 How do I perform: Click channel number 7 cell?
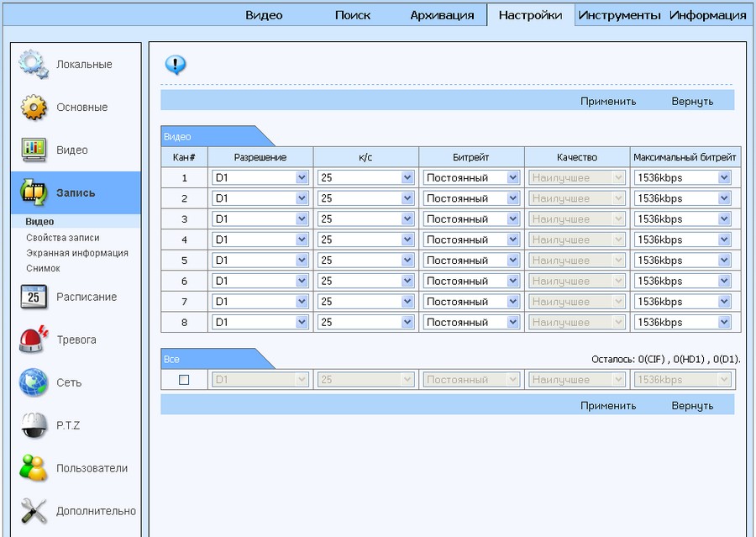pyautogui.click(x=184, y=302)
